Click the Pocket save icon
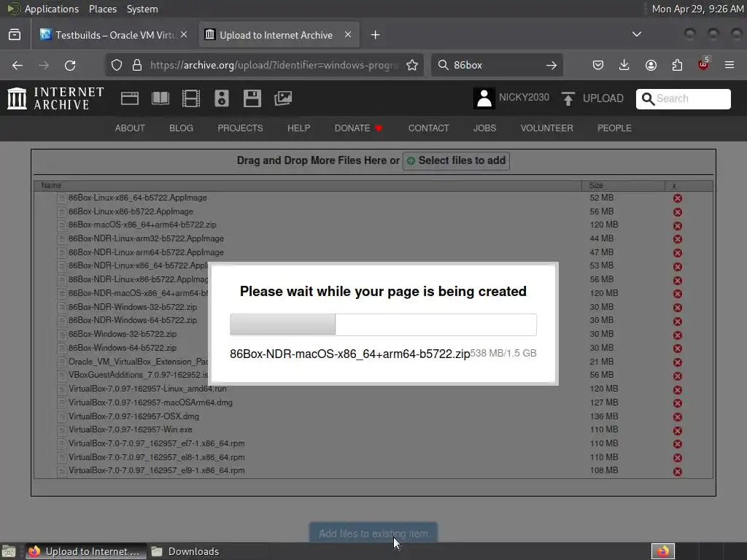This screenshot has width=747, height=560. click(x=598, y=65)
